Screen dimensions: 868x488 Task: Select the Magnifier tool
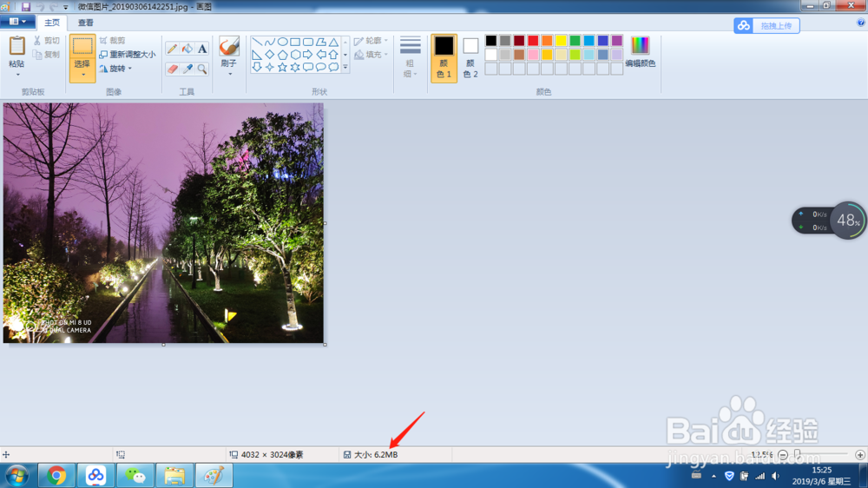pos(202,69)
